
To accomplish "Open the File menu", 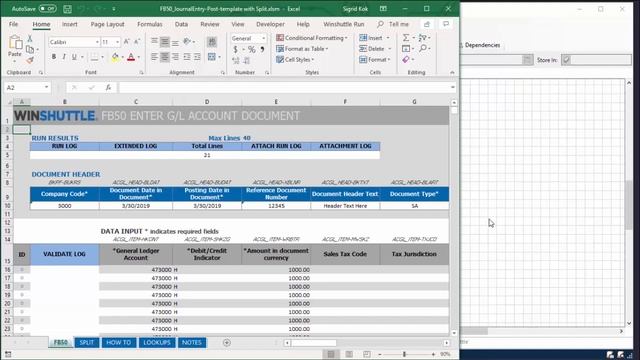I will coord(13,24).
